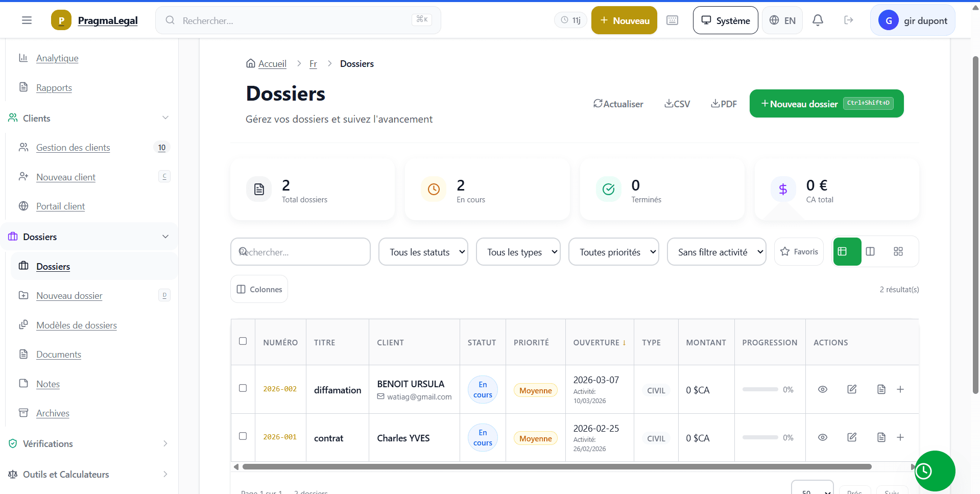Click plus icon in diffamation row
The height and width of the screenshot is (494, 980).
click(900, 389)
